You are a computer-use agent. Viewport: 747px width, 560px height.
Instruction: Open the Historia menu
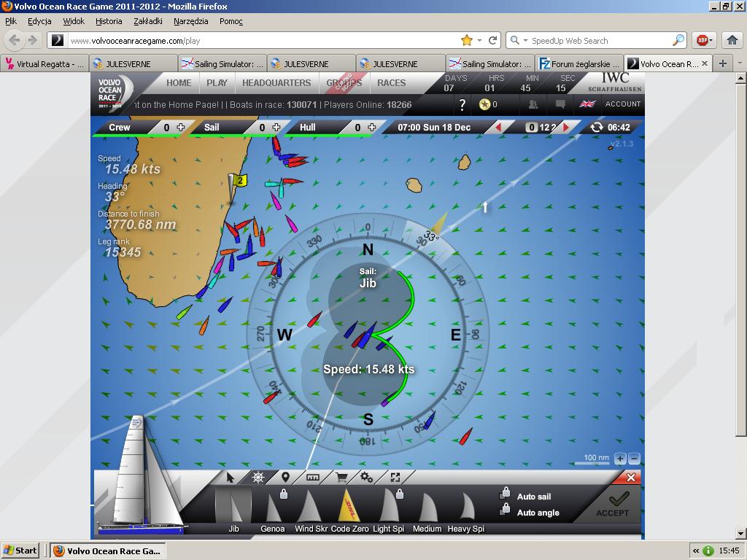[x=109, y=21]
